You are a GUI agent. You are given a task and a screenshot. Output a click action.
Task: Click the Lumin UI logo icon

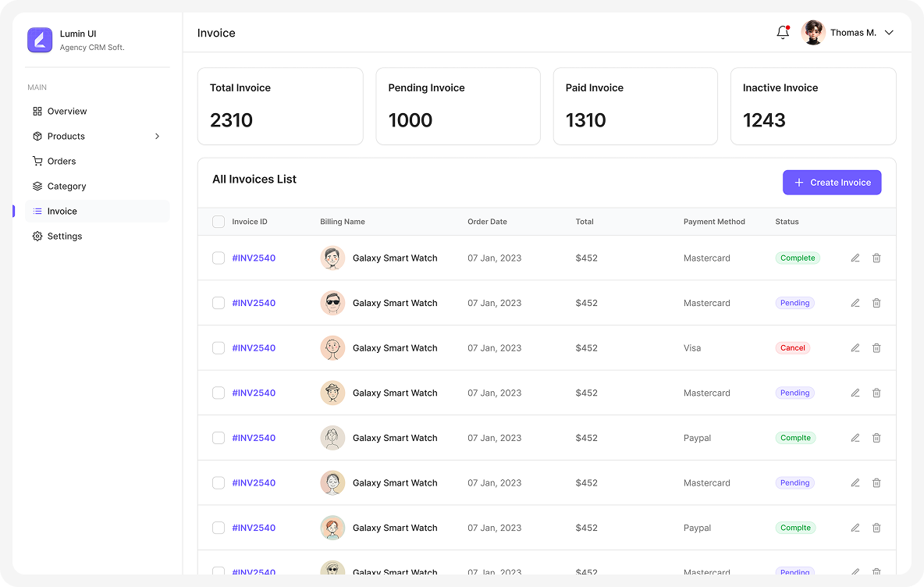(40, 40)
